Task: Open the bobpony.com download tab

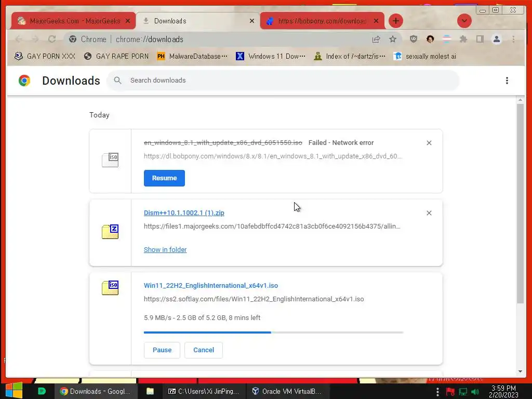Action: point(322,21)
